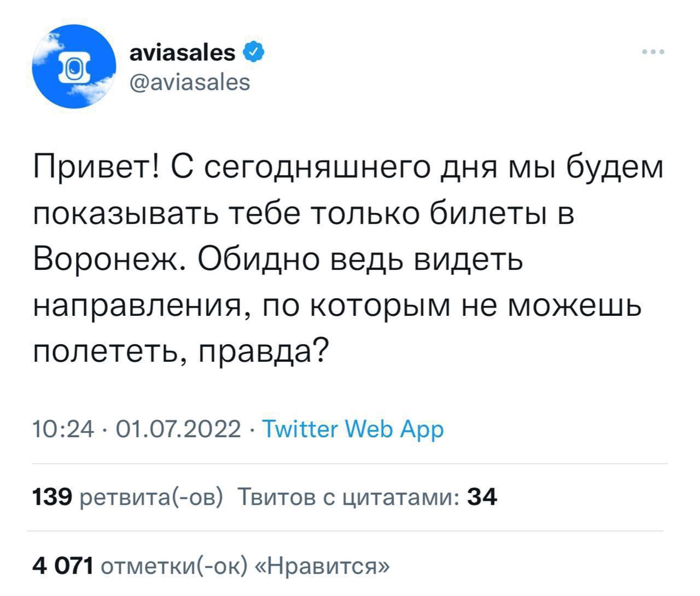
Task: Click the 4 071 likes number
Action: pyautogui.click(x=63, y=564)
